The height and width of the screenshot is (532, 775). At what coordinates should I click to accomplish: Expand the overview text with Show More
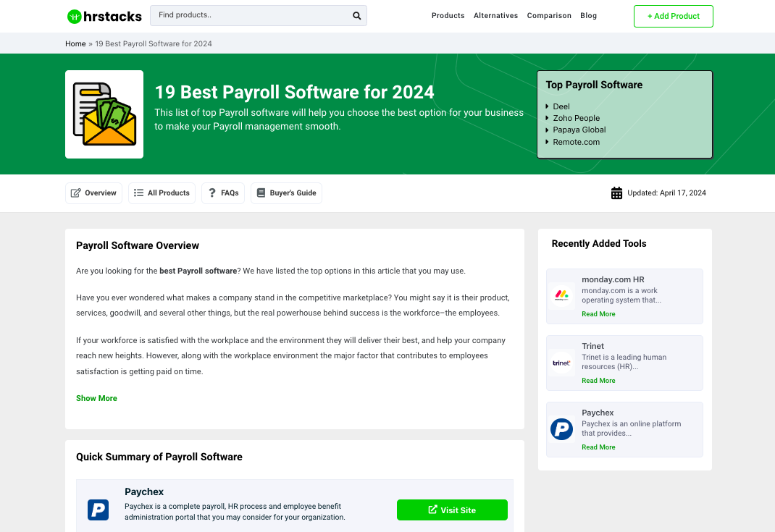[96, 398]
